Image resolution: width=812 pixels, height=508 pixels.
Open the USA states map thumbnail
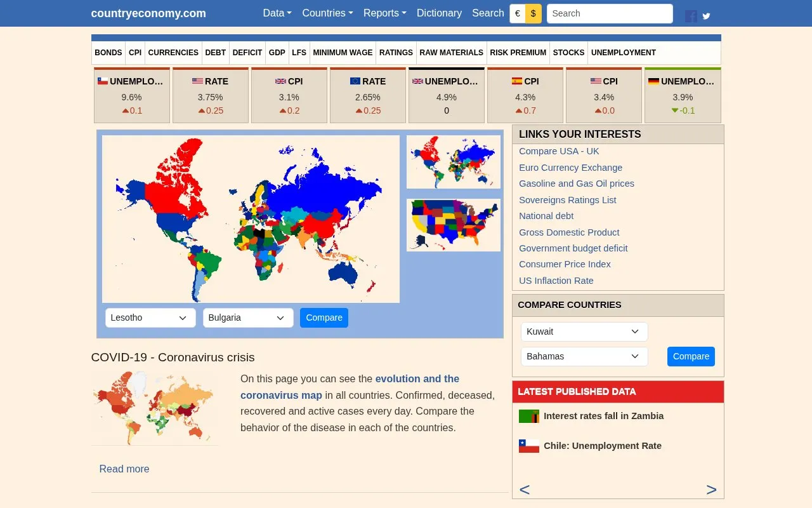point(454,225)
